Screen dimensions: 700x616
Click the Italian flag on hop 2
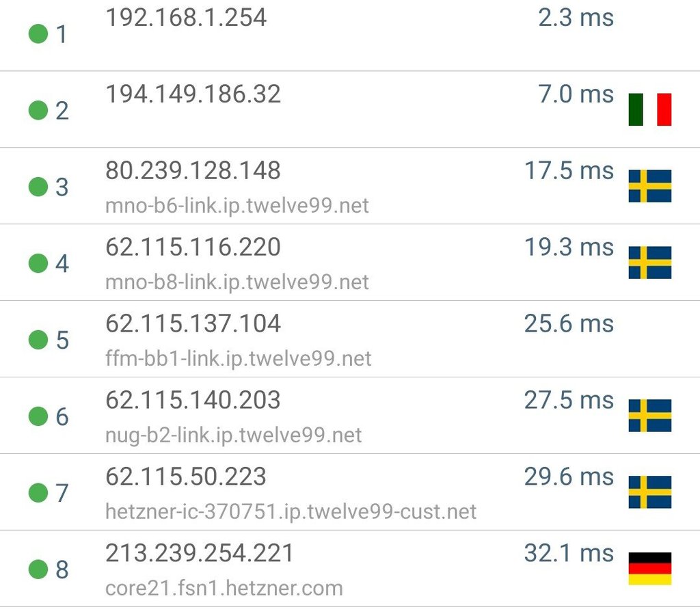click(x=649, y=109)
